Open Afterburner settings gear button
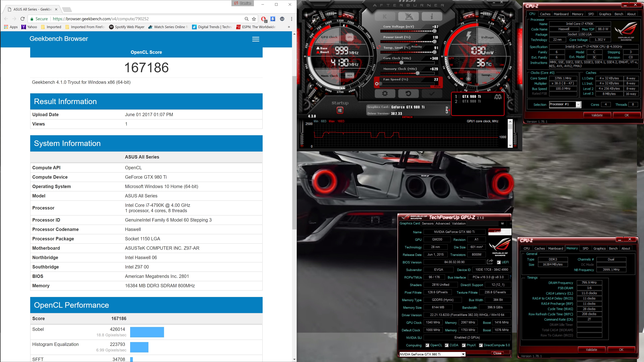644x362 pixels. pyautogui.click(x=385, y=94)
